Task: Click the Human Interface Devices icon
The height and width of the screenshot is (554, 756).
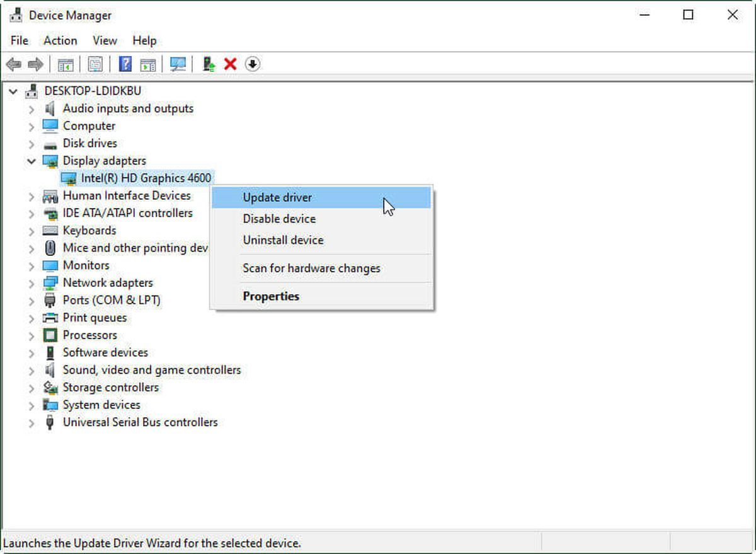Action: point(50,196)
